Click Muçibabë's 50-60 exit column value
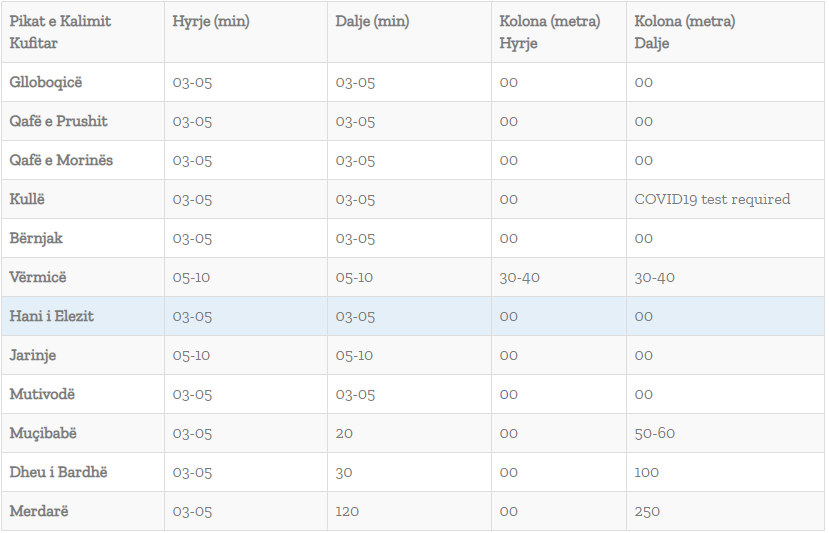 (654, 433)
